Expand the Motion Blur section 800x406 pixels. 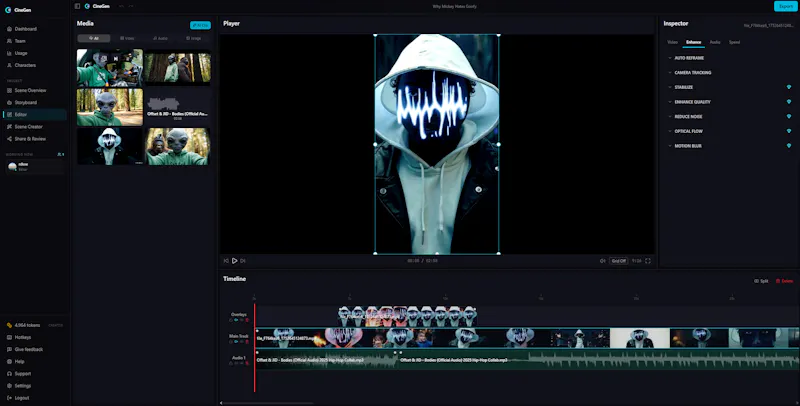pyautogui.click(x=685, y=146)
